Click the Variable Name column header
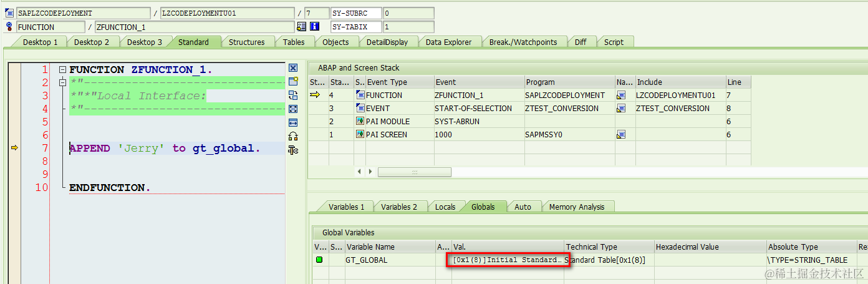This screenshot has width=868, height=284. click(x=390, y=247)
